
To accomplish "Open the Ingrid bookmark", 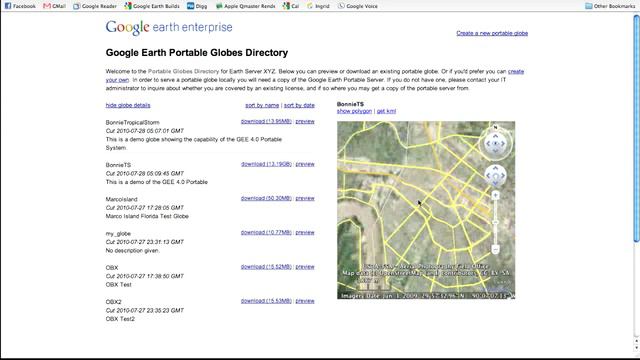I will (x=318, y=6).
